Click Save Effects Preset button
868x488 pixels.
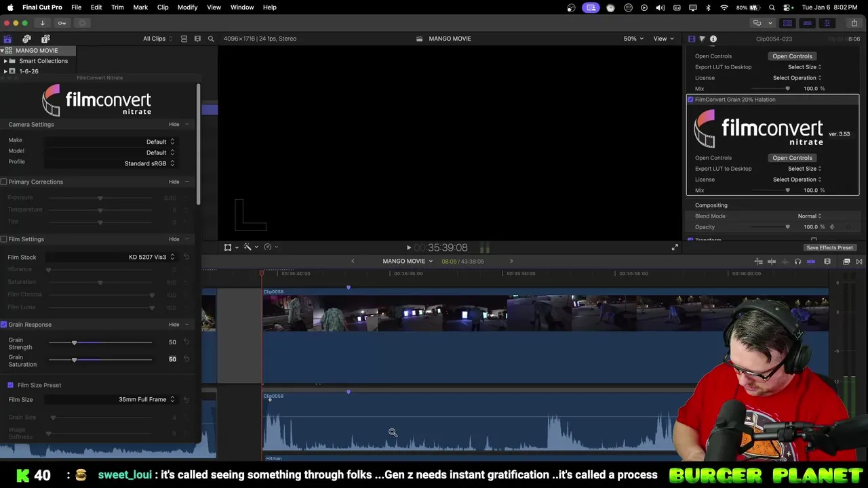[829, 248]
